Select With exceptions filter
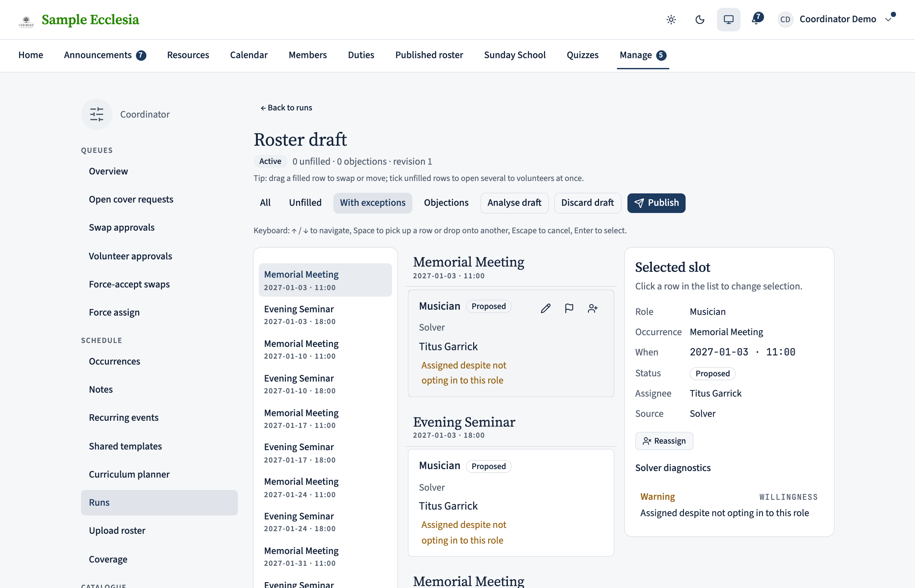The image size is (915, 588). (x=373, y=203)
